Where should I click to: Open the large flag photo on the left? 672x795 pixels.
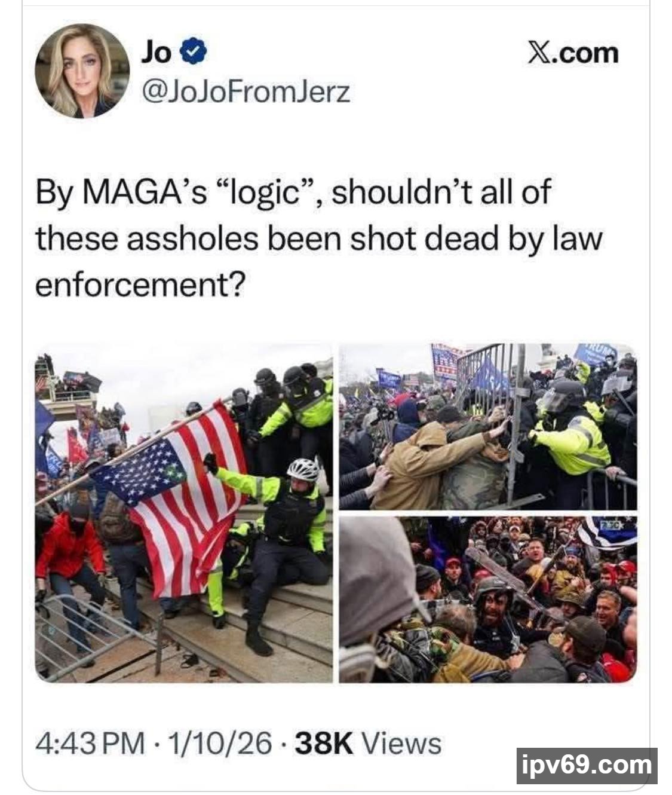184,513
